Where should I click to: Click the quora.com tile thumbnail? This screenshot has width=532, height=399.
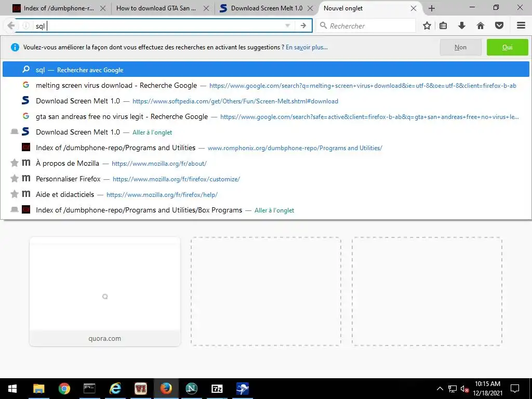(x=105, y=291)
